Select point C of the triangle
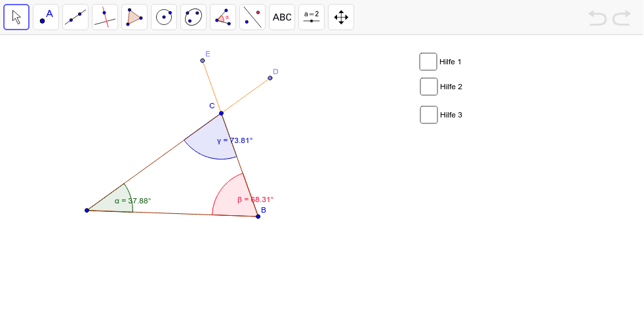Viewport: 644px width, 332px height. tap(222, 113)
